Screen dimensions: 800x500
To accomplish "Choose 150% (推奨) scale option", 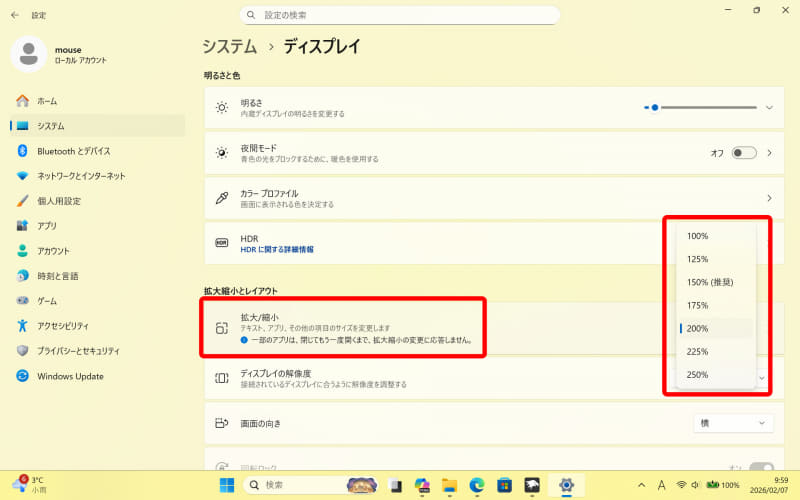I will (x=715, y=282).
